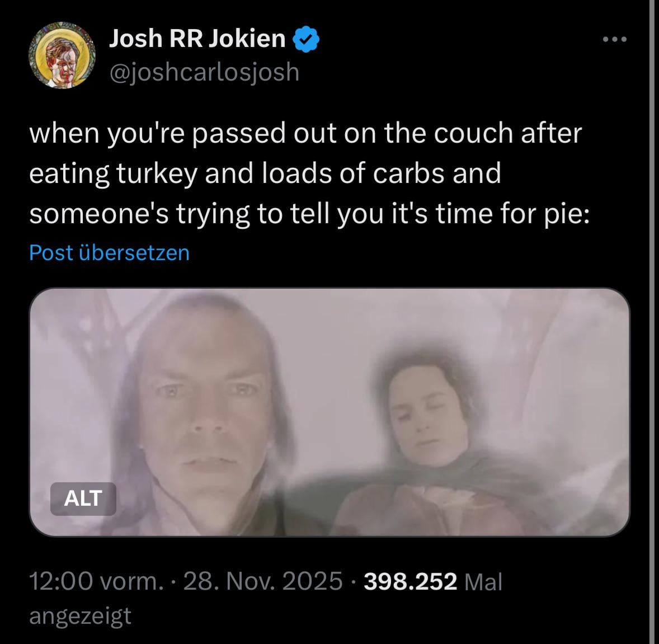Viewport: 659px width, 644px height.
Task: Open the @joshcarlosjosh handle link
Action: (x=204, y=72)
